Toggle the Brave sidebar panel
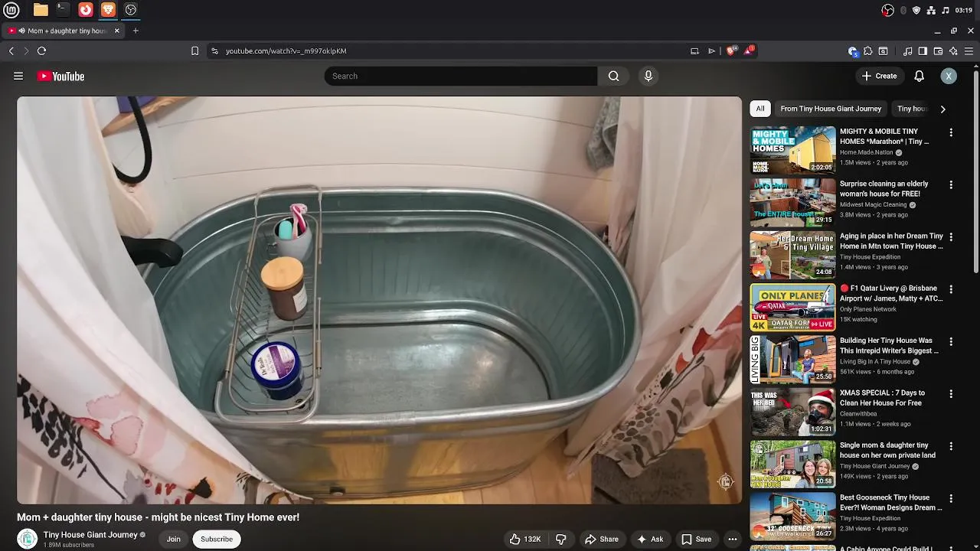 pyautogui.click(x=923, y=51)
